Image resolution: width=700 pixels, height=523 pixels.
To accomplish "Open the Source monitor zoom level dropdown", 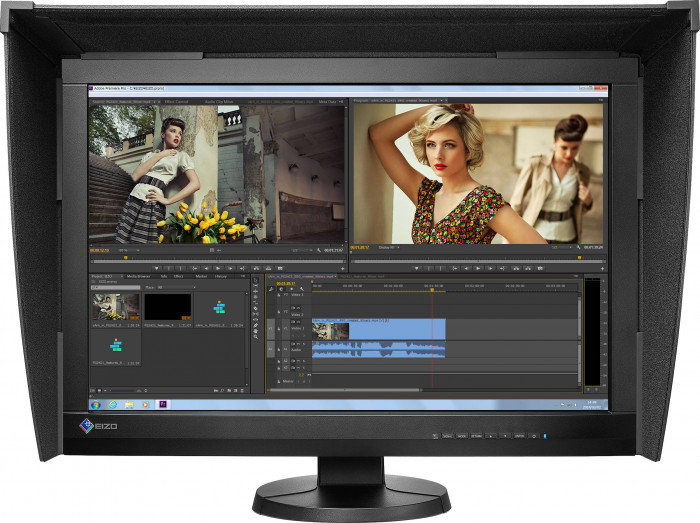I will (125, 250).
